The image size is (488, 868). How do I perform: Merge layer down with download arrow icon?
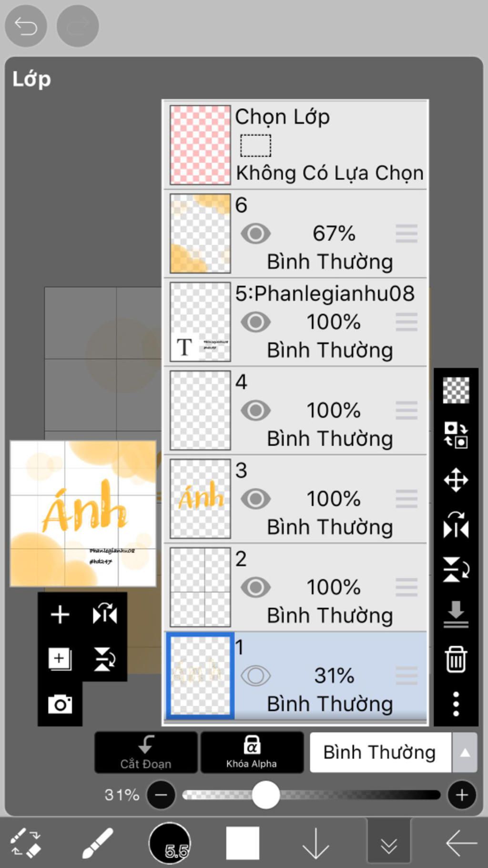click(x=456, y=614)
